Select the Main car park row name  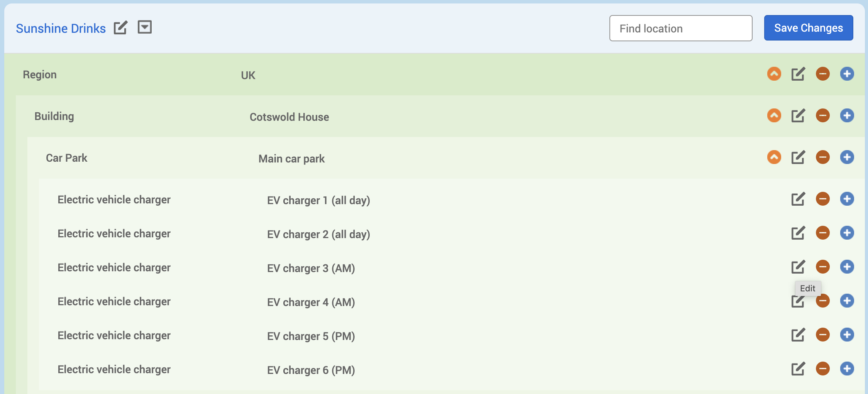pos(291,159)
